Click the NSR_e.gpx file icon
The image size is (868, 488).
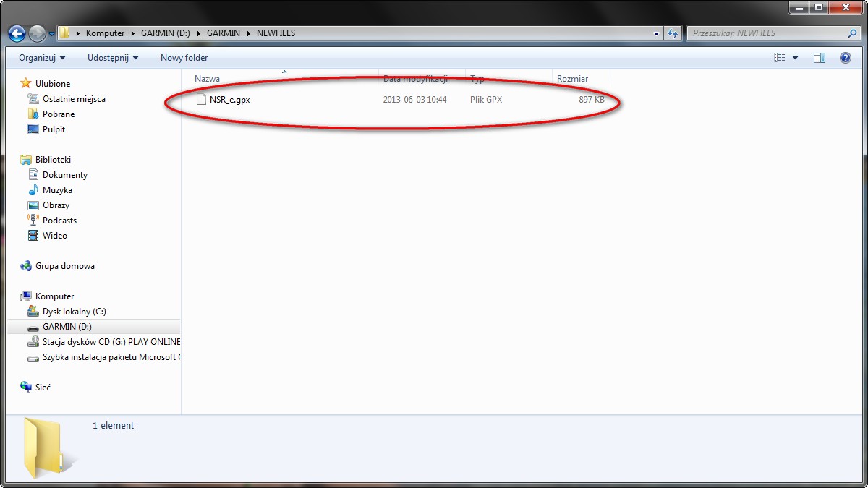tap(201, 100)
